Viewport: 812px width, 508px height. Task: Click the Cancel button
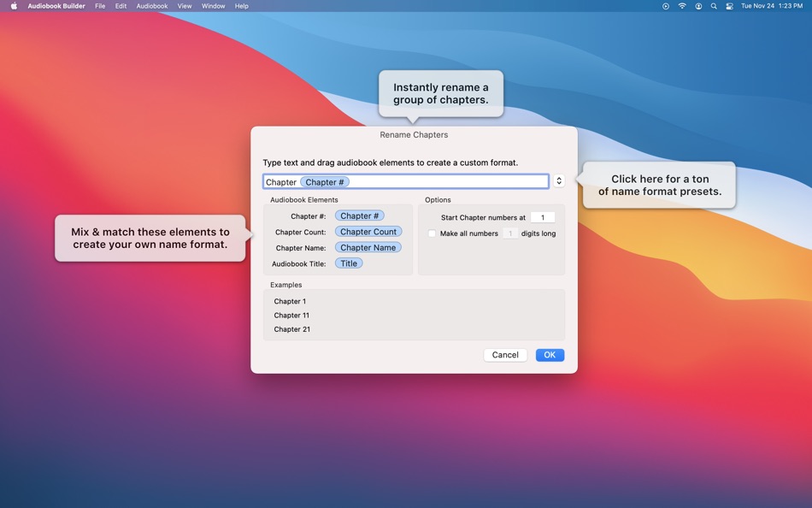point(505,355)
